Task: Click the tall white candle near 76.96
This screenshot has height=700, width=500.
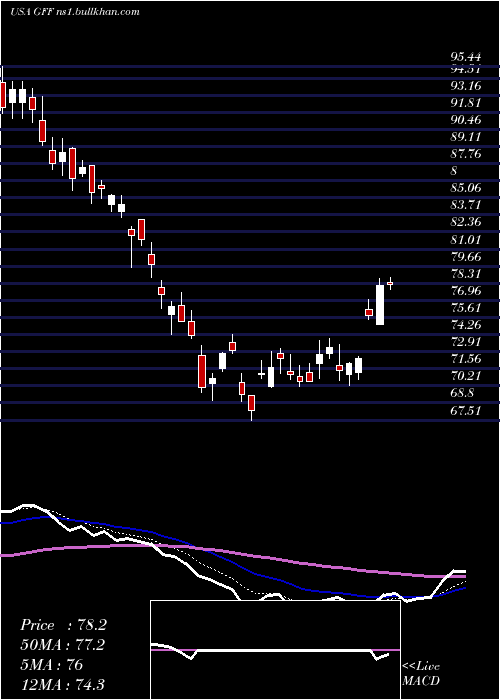Action: (x=380, y=304)
